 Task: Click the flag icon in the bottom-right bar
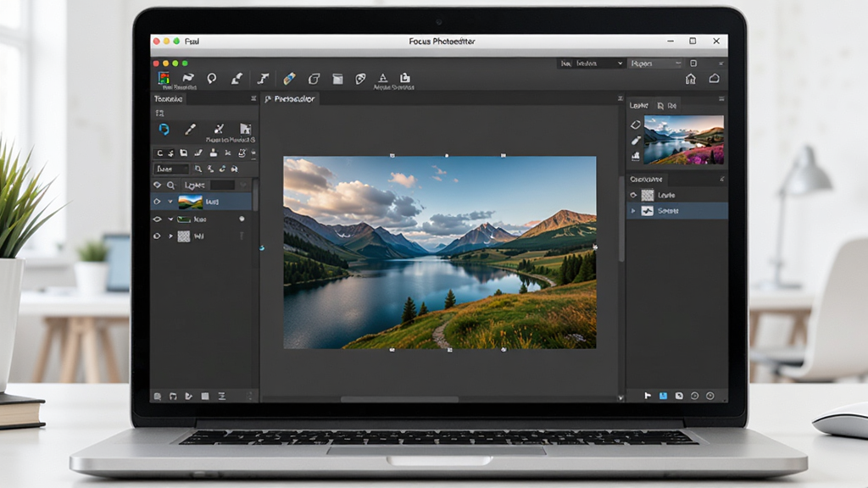[647, 396]
